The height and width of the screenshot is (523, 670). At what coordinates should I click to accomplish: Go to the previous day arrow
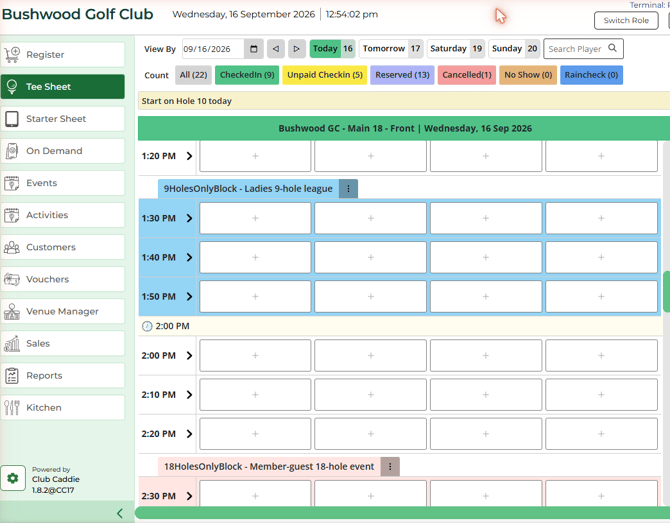point(276,49)
